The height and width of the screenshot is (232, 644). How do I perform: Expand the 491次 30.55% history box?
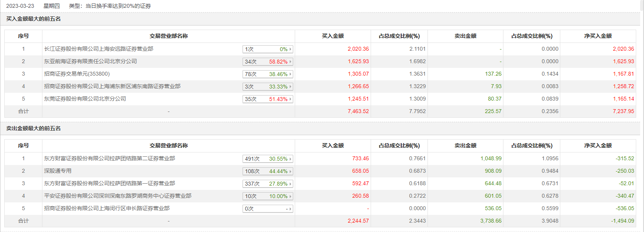point(267,159)
